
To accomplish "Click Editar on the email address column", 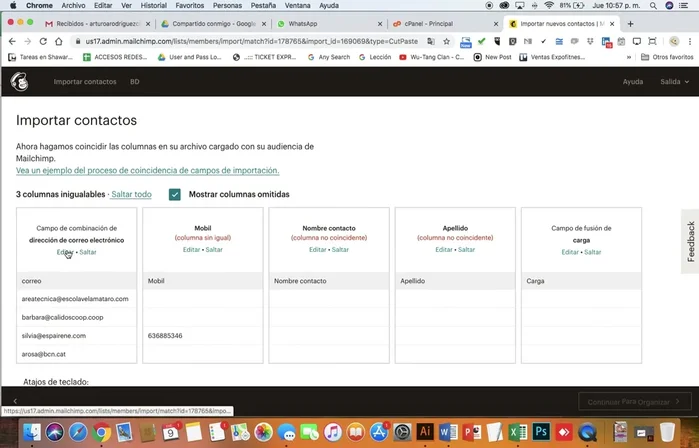I will [x=65, y=252].
